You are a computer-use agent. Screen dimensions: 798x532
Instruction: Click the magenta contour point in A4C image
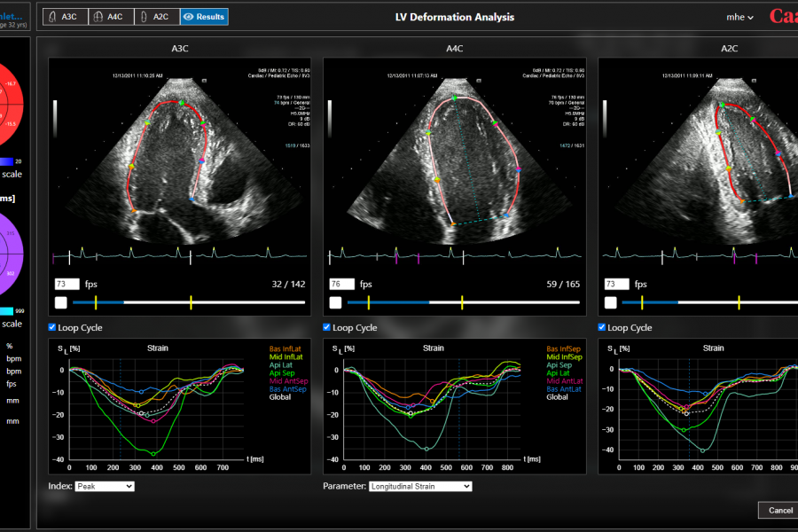519,169
